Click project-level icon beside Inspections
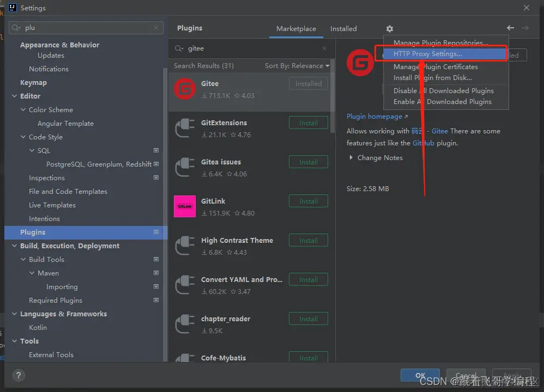Image resolution: width=544 pixels, height=392 pixels. (156, 177)
